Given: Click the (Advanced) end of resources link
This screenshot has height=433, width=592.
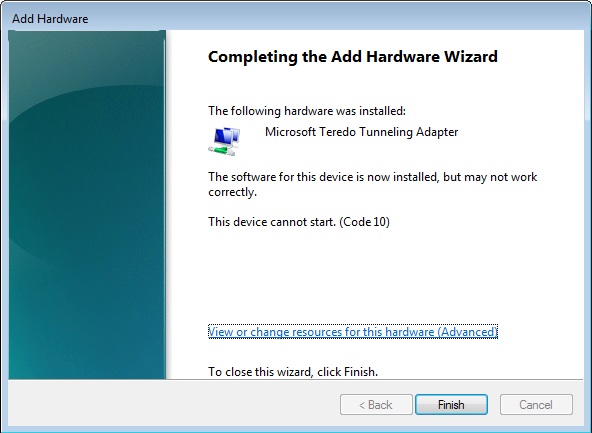Looking at the screenshot, I should (467, 331).
